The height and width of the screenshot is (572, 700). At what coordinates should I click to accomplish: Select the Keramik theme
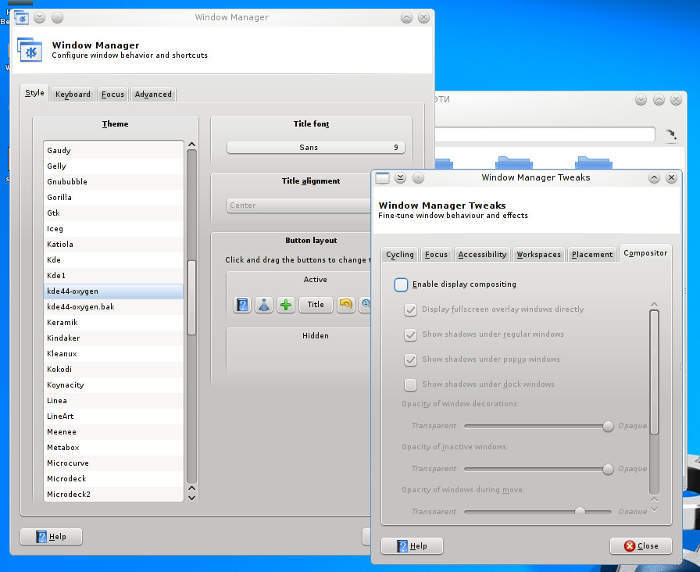click(x=113, y=322)
